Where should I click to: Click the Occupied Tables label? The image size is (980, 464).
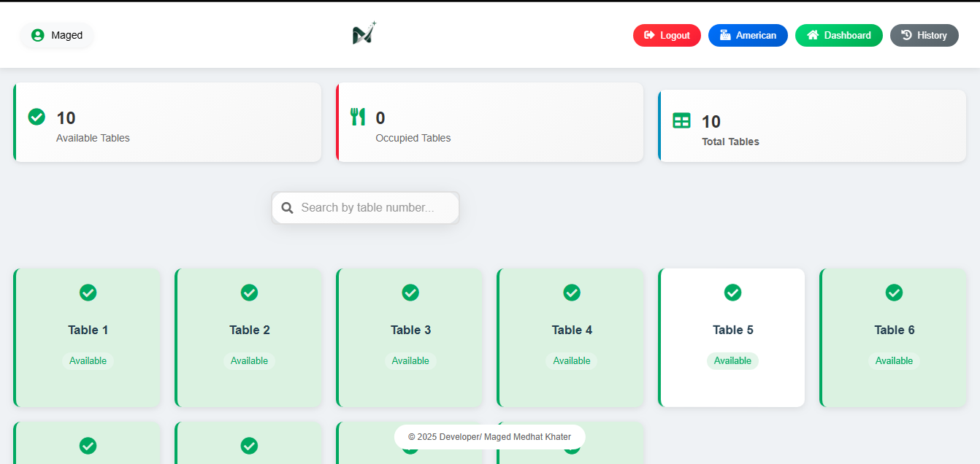click(413, 138)
